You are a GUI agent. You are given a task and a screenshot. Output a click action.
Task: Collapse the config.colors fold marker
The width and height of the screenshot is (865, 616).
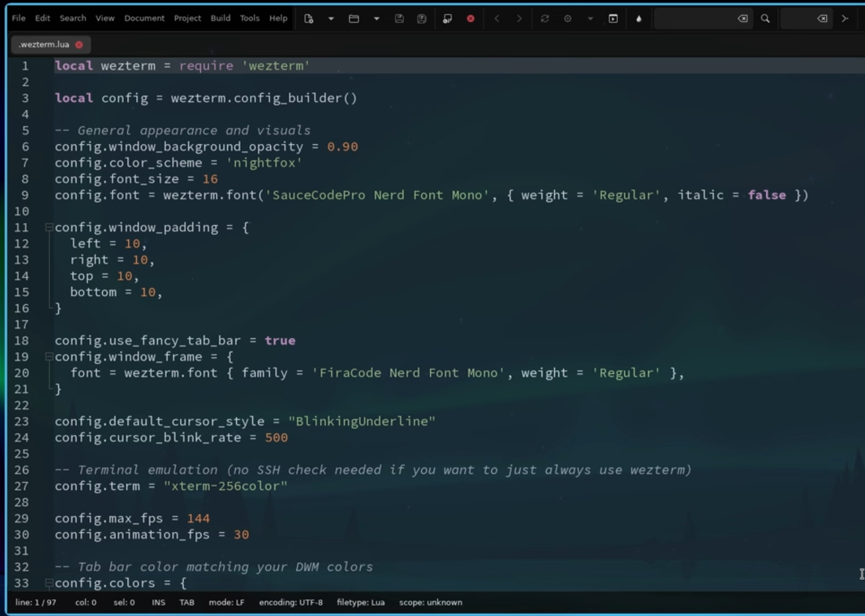49,583
